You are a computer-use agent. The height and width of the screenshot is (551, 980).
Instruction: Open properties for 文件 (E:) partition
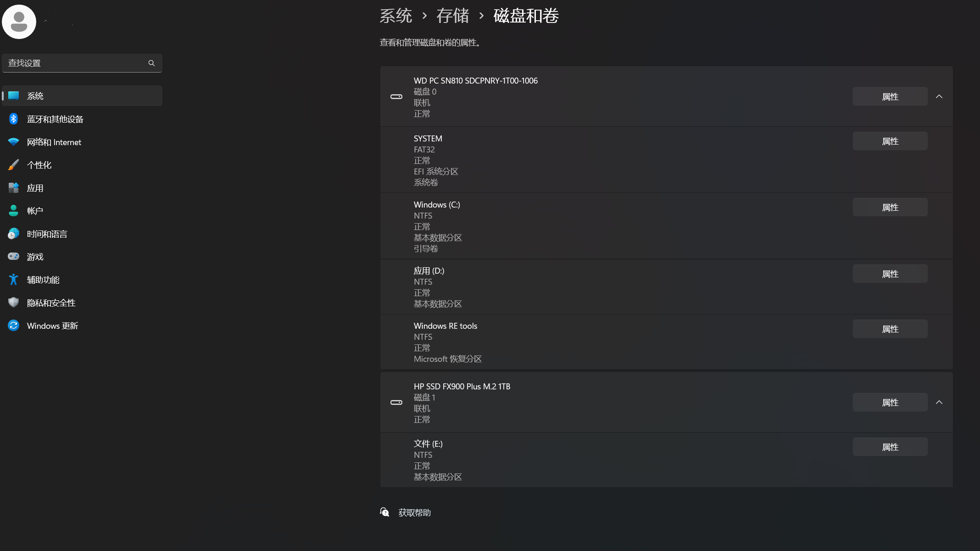[889, 446]
